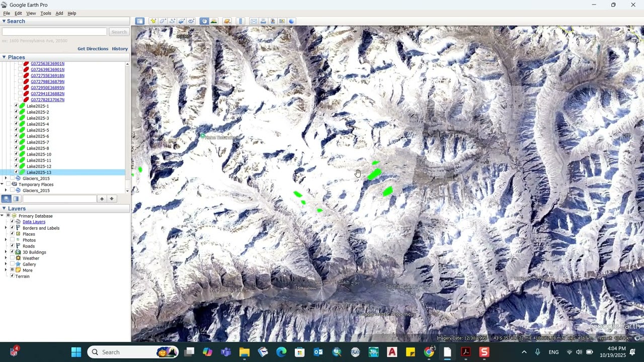Move selected place down with arrow button

(112, 199)
